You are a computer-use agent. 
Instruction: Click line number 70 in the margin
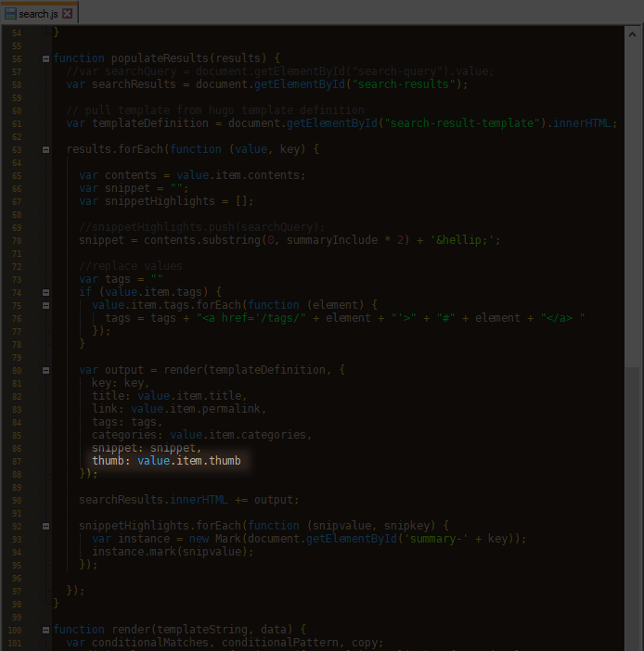point(18,240)
